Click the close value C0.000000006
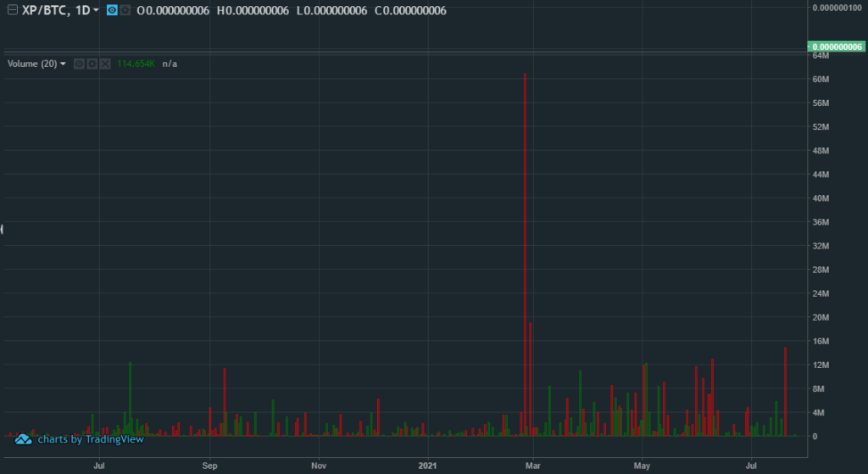The image size is (868, 474). [410, 10]
